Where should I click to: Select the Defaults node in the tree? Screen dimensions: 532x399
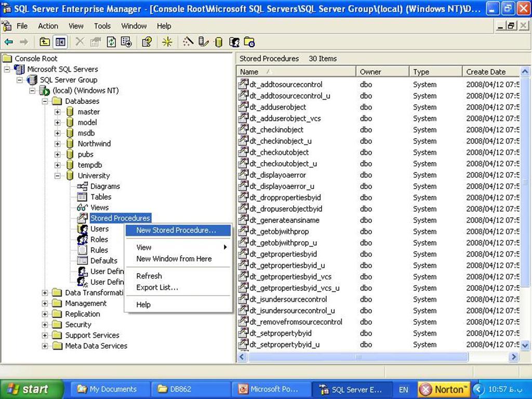[x=104, y=261]
